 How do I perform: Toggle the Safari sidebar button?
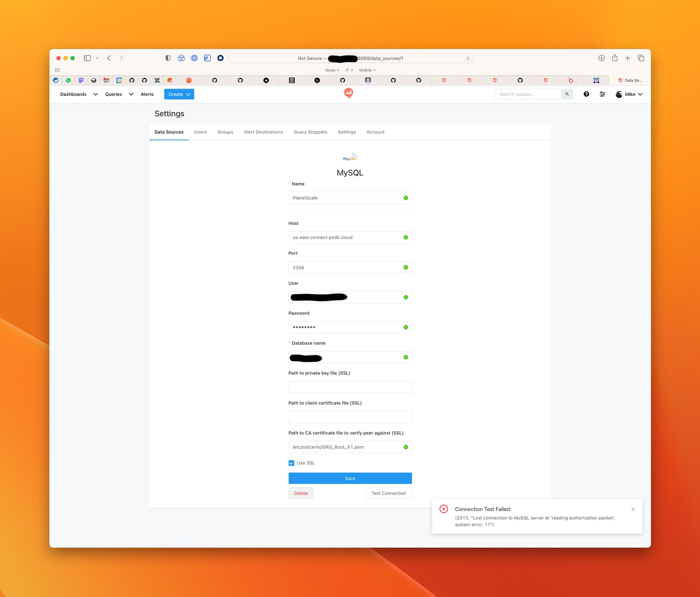[x=87, y=58]
